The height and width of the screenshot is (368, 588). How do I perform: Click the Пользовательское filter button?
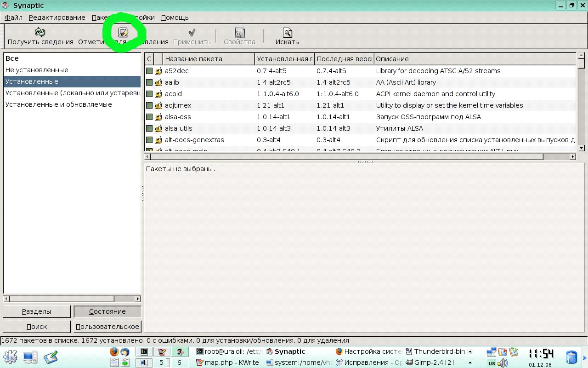(x=107, y=327)
